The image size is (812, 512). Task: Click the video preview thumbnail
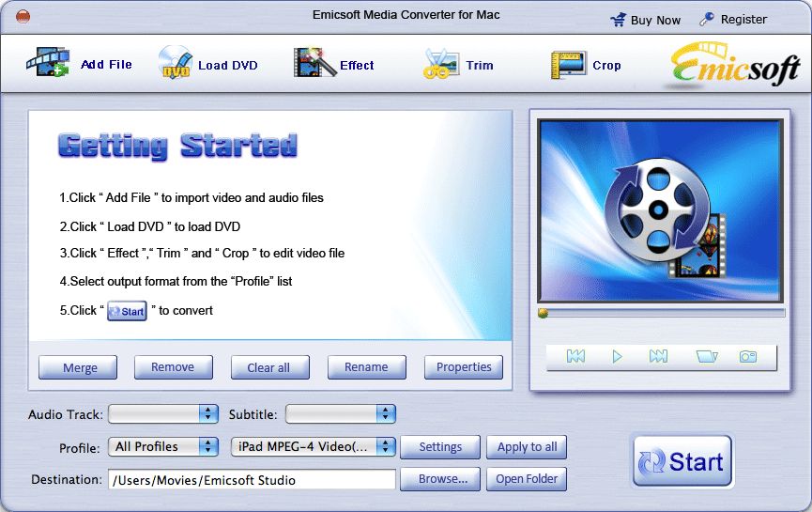[660, 210]
